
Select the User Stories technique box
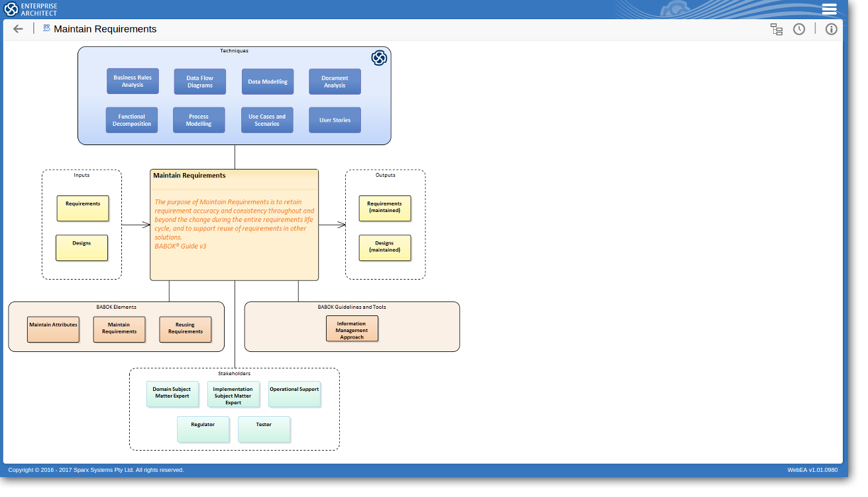[x=335, y=120]
